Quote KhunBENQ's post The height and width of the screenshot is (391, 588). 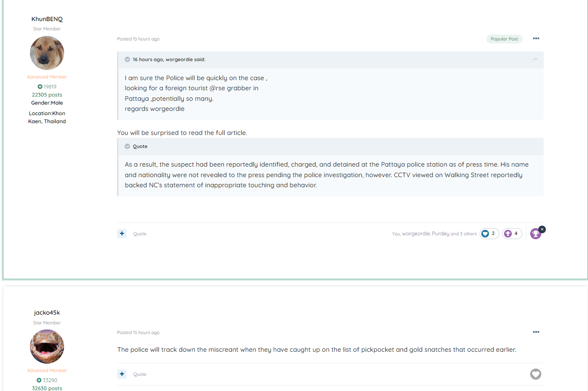tap(140, 234)
